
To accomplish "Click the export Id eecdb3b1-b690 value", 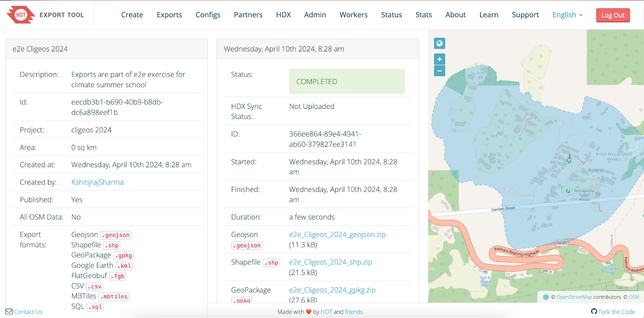I will (x=117, y=107).
